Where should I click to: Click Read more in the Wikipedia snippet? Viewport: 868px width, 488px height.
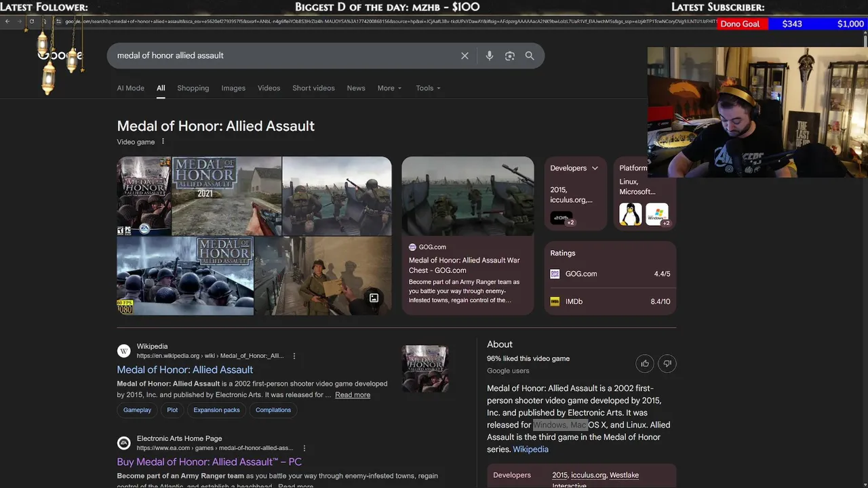tap(353, 395)
